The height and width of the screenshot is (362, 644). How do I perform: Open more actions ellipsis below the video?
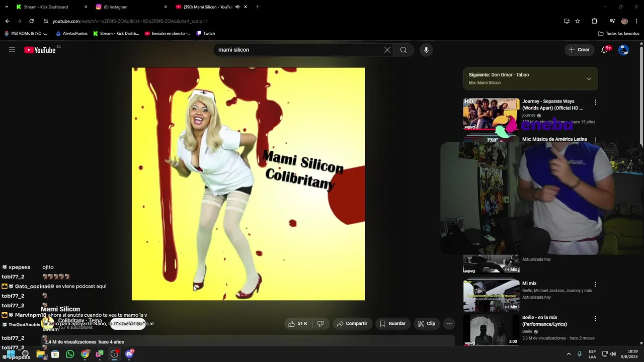(449, 324)
